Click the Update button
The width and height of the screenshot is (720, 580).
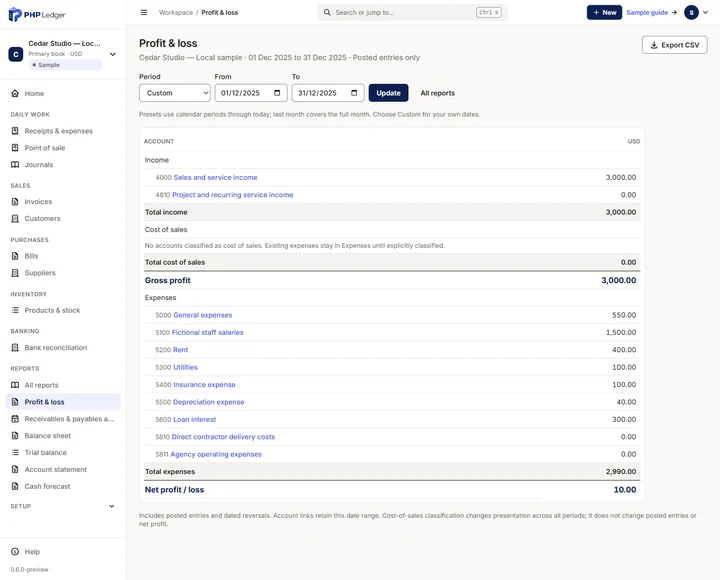coord(388,93)
